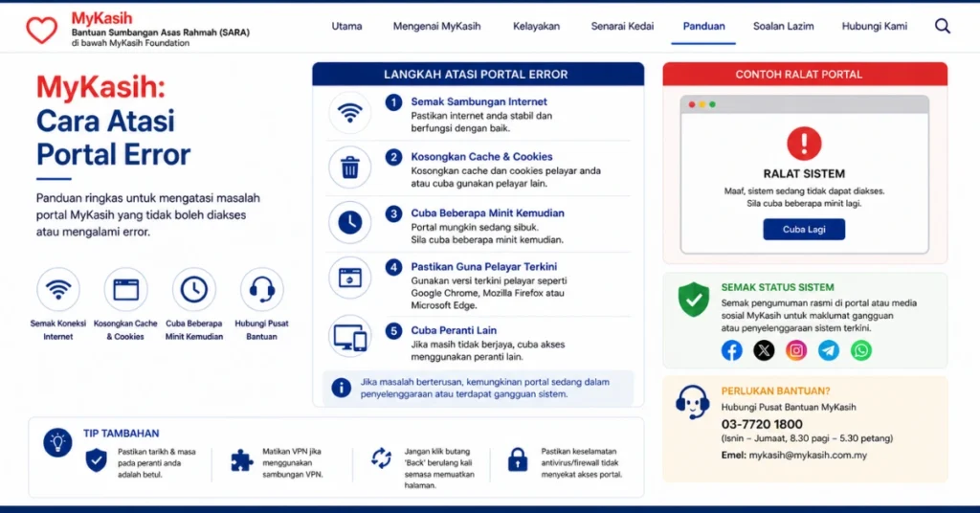Click the Cuba Beberapa Minit Kemudian clock icon

pyautogui.click(x=193, y=289)
